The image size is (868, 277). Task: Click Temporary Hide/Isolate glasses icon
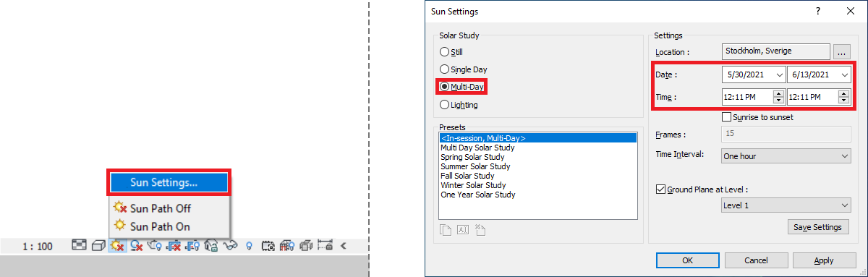click(230, 246)
